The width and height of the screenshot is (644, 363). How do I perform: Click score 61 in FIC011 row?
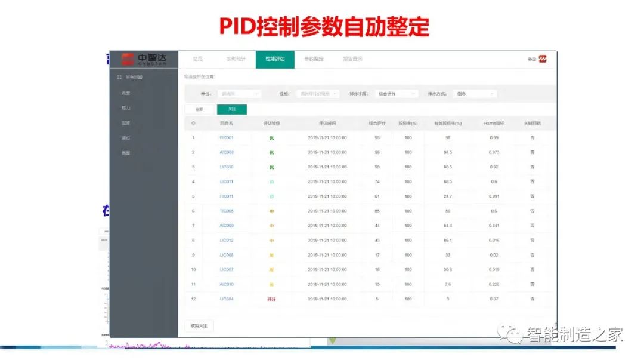377,196
